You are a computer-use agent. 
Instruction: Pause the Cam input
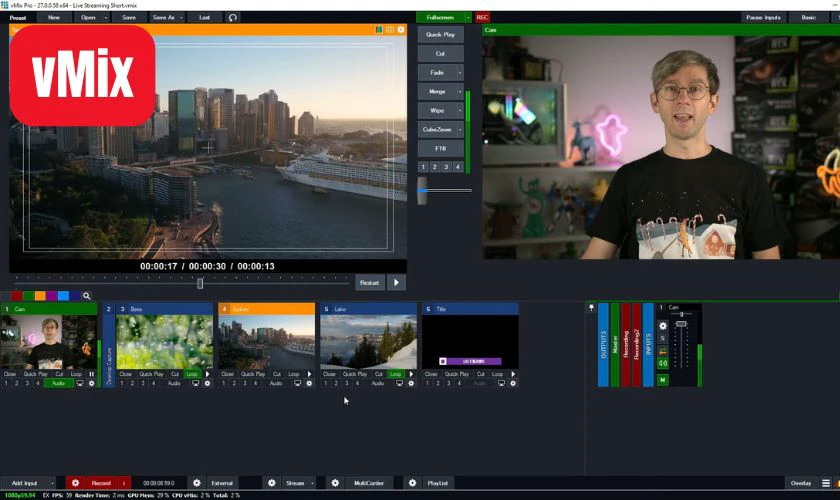click(x=92, y=374)
